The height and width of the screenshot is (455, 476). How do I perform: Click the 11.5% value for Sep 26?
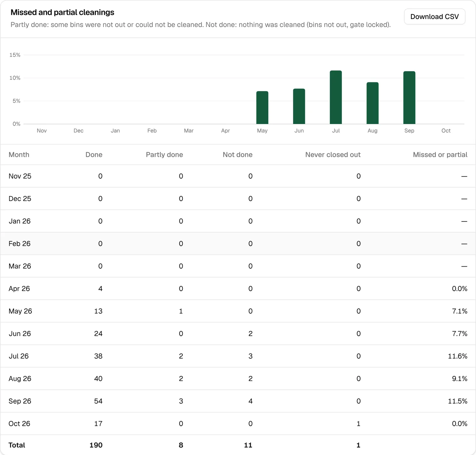[458, 401]
